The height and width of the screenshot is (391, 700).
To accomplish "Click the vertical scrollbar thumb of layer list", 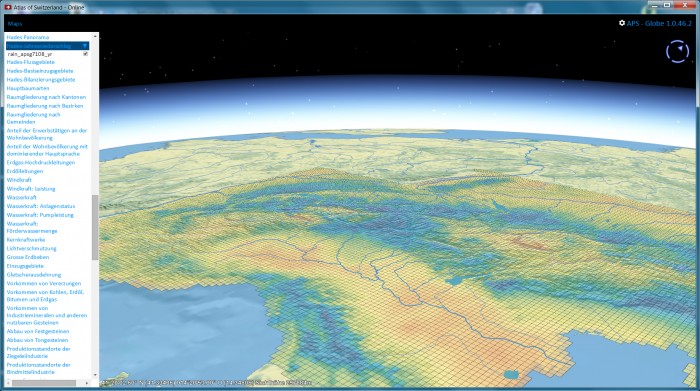I will click(95, 227).
